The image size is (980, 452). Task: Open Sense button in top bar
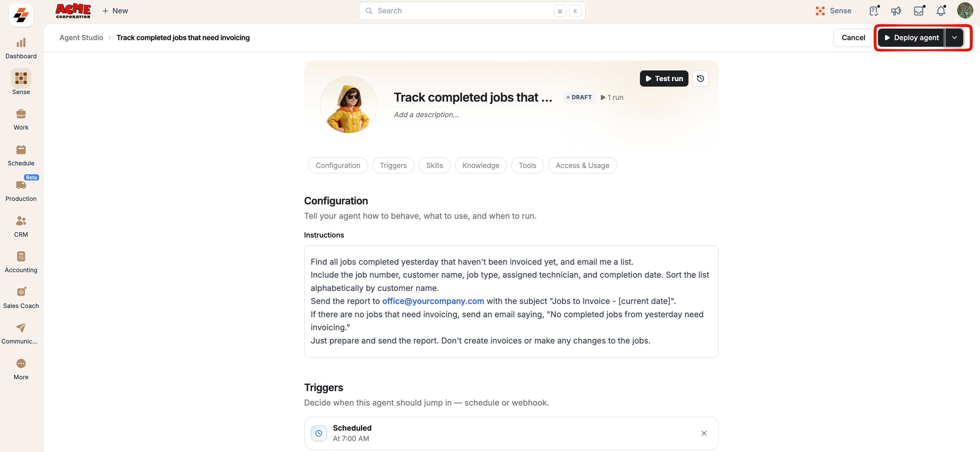point(834,11)
